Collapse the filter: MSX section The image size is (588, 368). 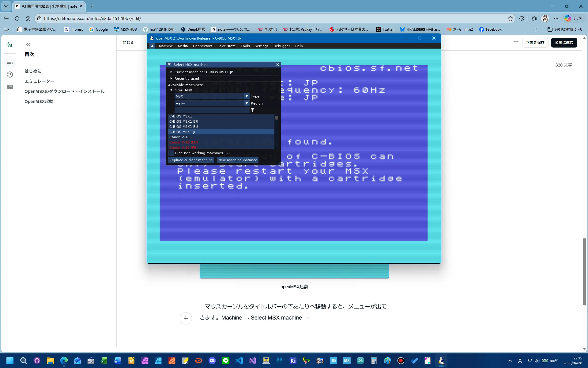click(171, 90)
